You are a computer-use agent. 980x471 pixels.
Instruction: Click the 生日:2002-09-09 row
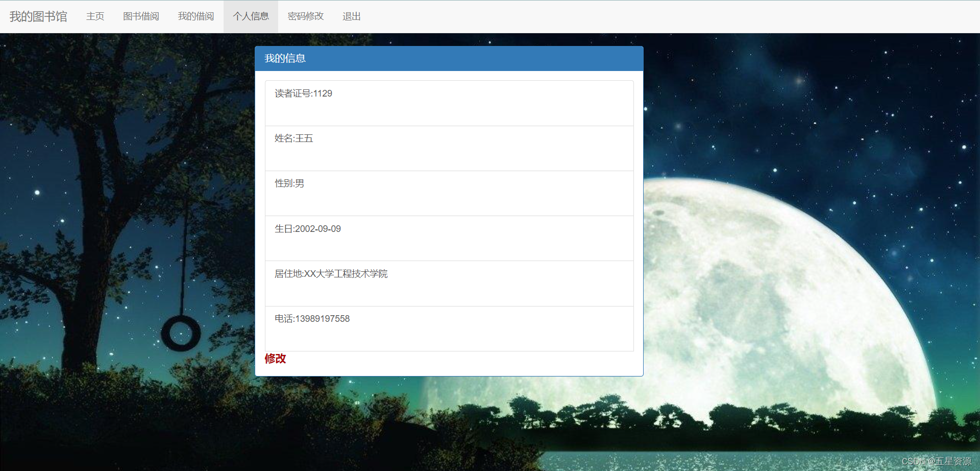449,239
